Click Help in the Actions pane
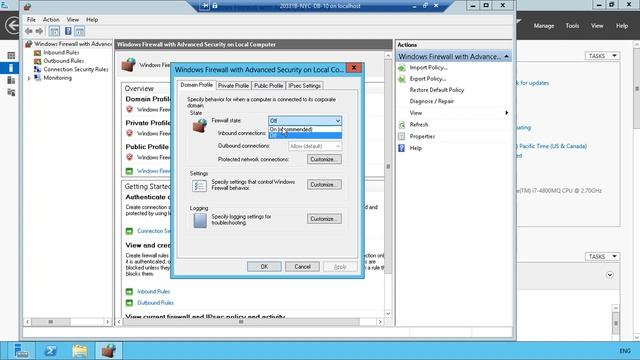Viewport: 640px width, 360px height. point(416,148)
